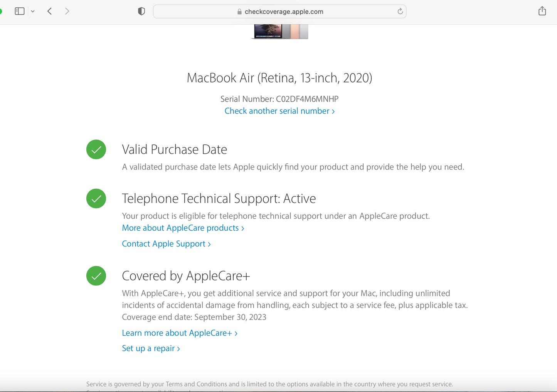Screen dimensions: 557x392
Task: Toggle the Safari sidebar icon
Action: pyautogui.click(x=20, y=11)
